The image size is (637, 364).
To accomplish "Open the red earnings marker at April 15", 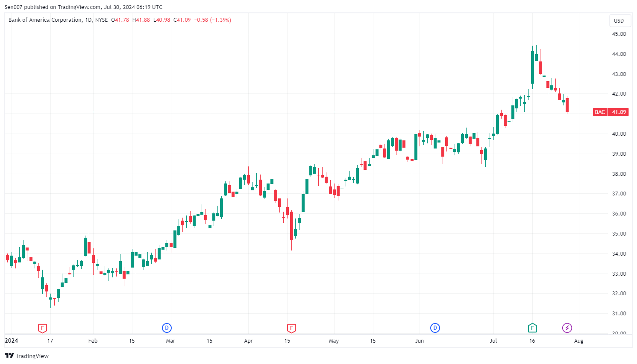I will coord(291,328).
